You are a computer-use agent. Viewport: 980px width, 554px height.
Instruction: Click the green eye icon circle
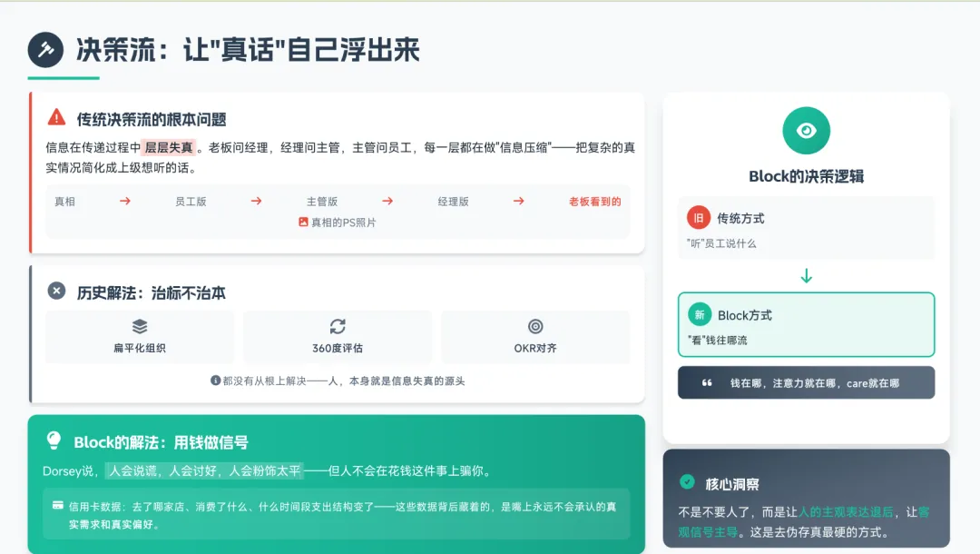tap(807, 131)
